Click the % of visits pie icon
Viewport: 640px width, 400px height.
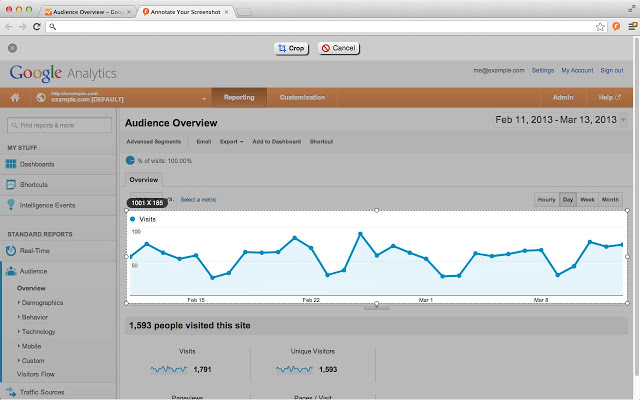(130, 160)
